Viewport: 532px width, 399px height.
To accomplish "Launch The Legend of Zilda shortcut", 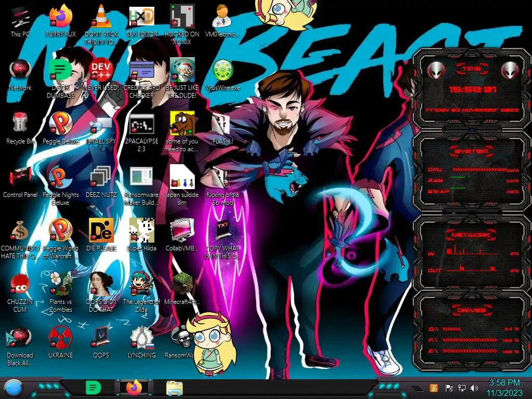I will 141,292.
